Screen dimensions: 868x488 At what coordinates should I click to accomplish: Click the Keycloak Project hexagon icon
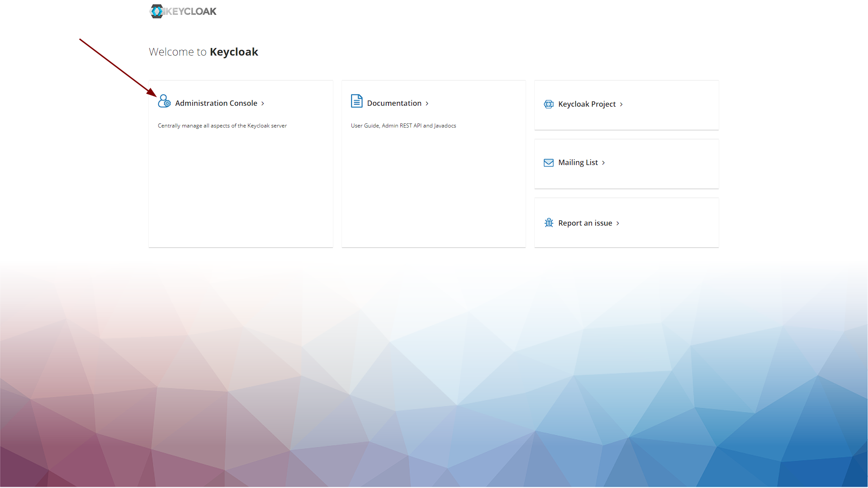[549, 104]
